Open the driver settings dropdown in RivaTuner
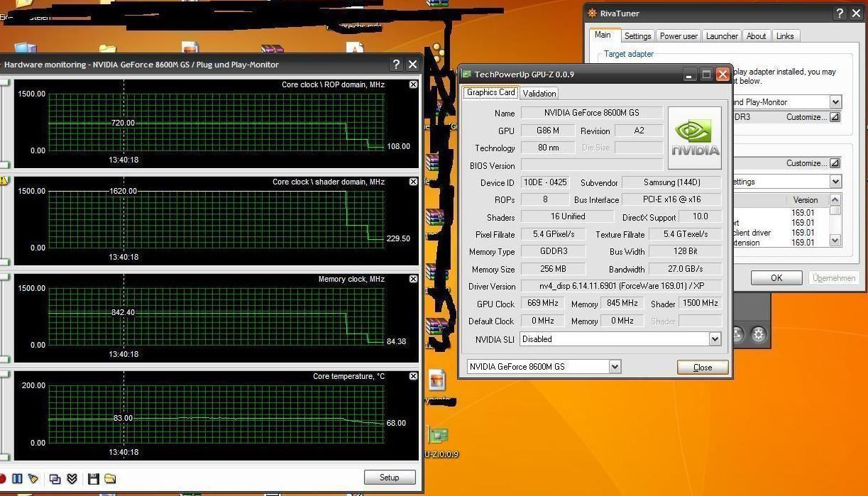Viewport: 868px width, 496px height. pyautogui.click(x=835, y=182)
